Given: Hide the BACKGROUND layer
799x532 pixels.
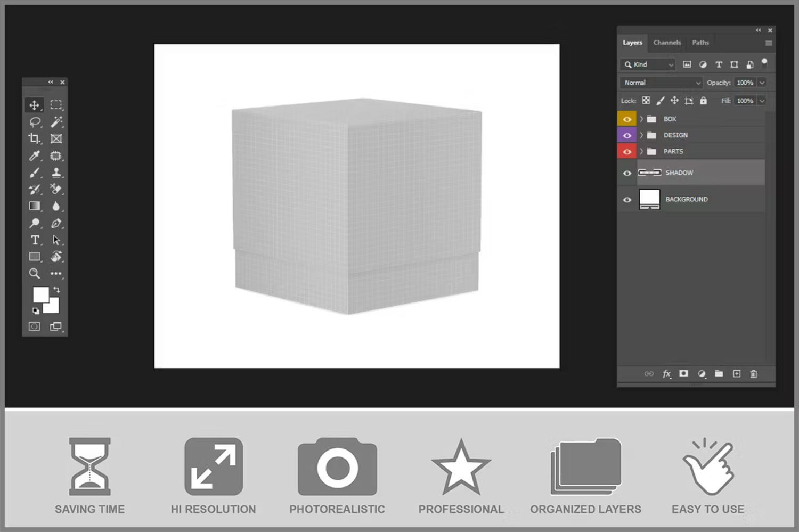Looking at the screenshot, I should click(627, 200).
